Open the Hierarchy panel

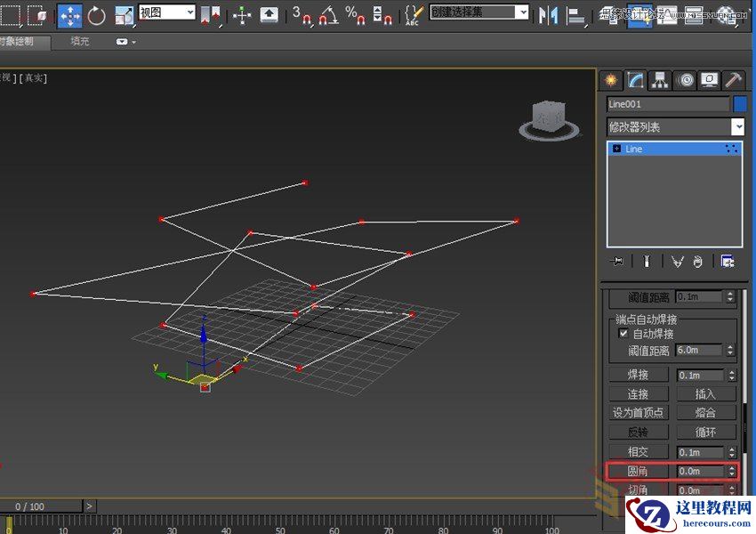click(x=660, y=80)
